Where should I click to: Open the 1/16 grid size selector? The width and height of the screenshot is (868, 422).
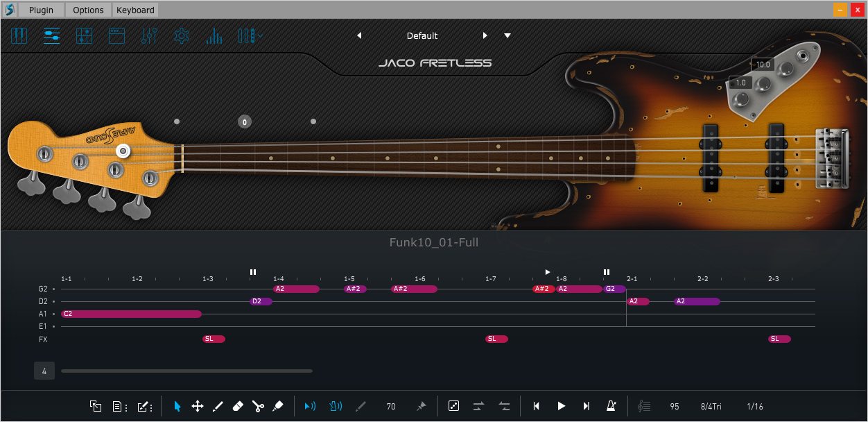[754, 406]
